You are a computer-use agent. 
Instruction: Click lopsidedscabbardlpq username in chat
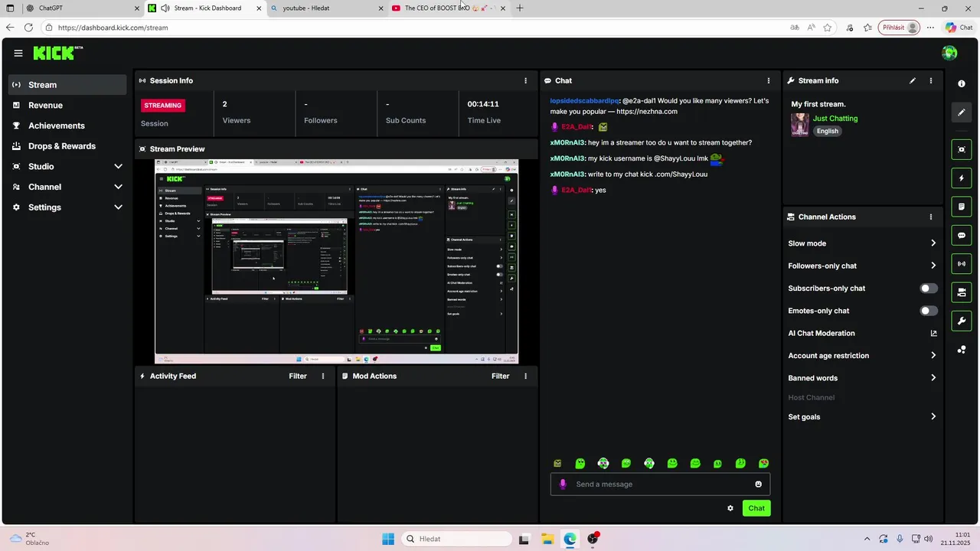[584, 101]
